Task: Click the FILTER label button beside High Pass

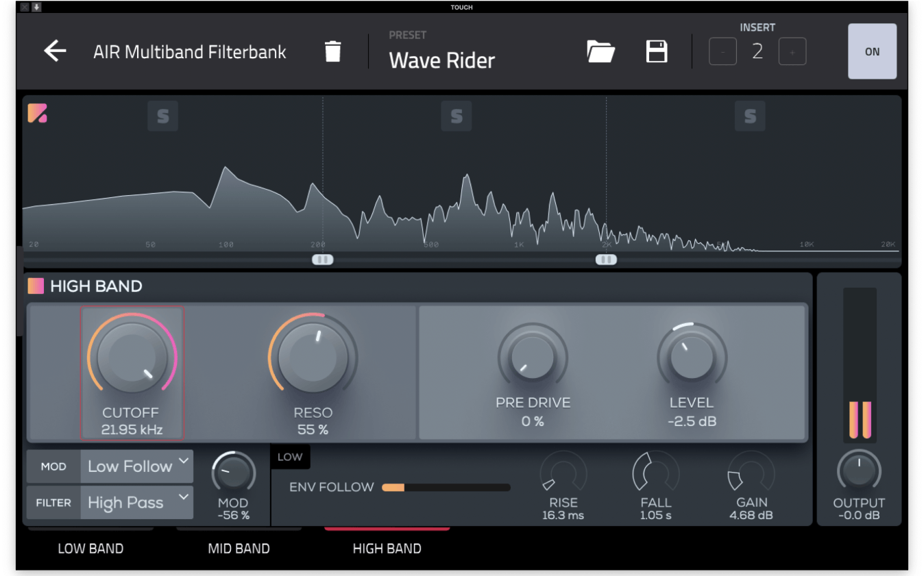Action: (53, 503)
